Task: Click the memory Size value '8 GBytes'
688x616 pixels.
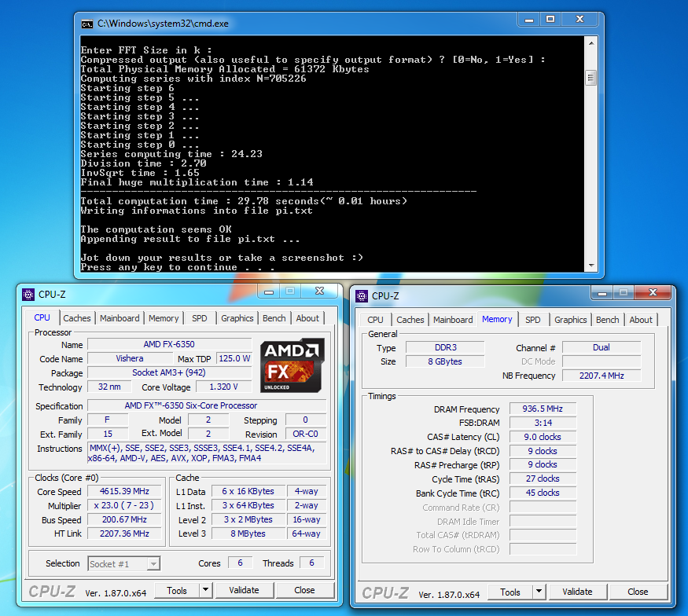Action: pos(445,361)
